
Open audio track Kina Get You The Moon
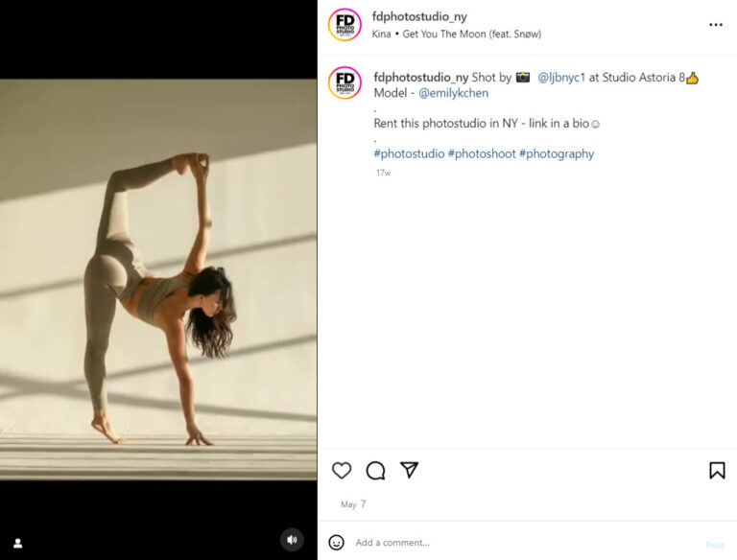[x=457, y=34]
